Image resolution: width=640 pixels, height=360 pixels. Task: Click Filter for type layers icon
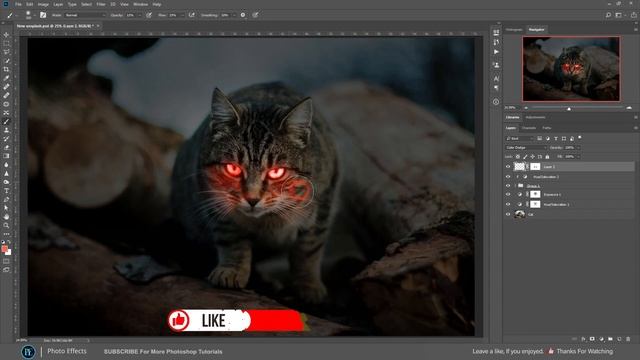click(556, 139)
